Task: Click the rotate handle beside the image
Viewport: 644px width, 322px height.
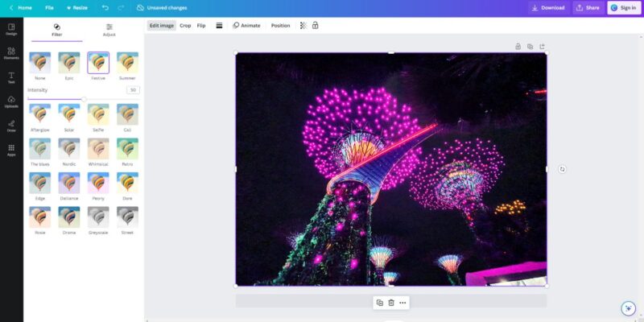Action: (x=562, y=169)
